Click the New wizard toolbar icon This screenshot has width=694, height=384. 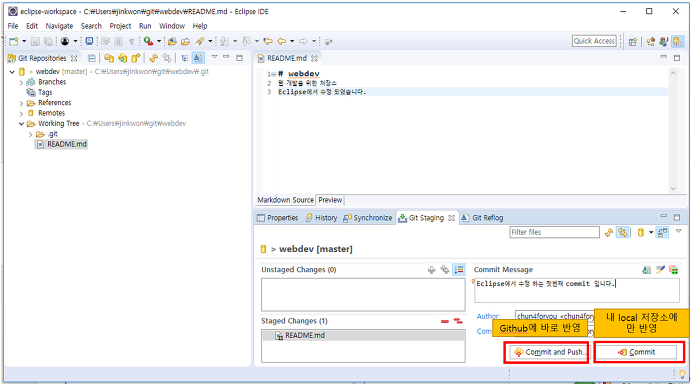coord(13,41)
